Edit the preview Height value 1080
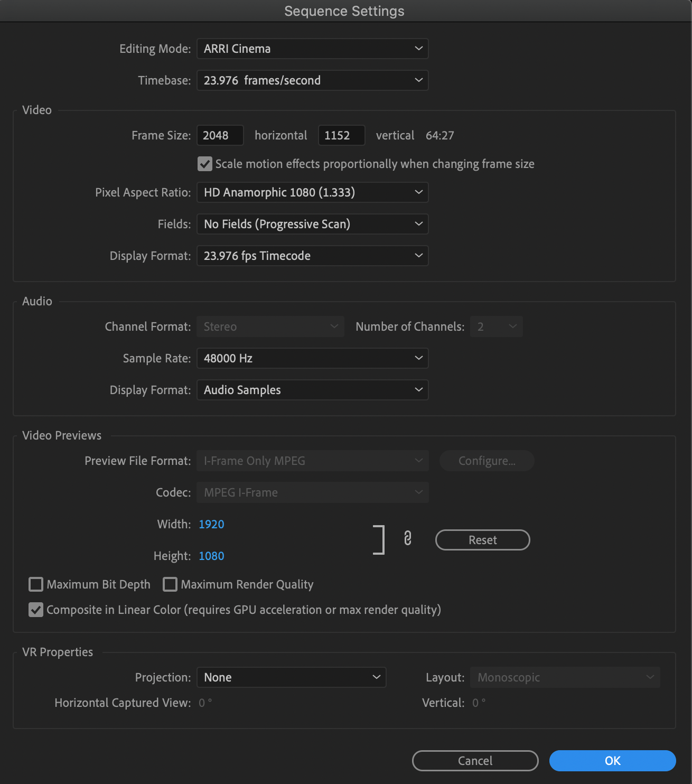This screenshot has height=784, width=692. coord(211,556)
